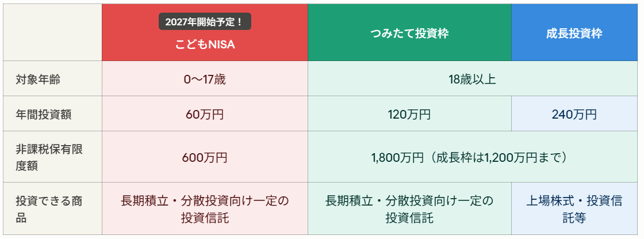644x239 pixels.
Task: Click こどもNISA's 長期積立・分散投資 product cell
Action: (x=205, y=209)
